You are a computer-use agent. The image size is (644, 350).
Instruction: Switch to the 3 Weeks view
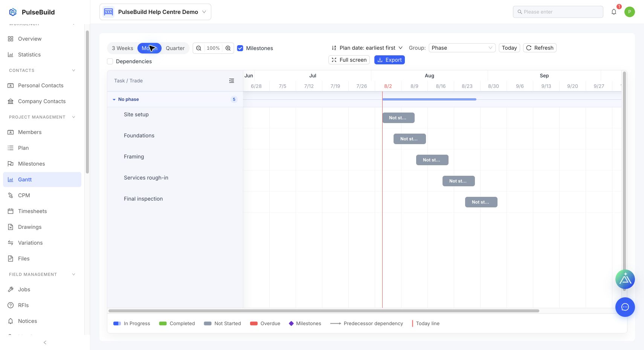pos(122,48)
